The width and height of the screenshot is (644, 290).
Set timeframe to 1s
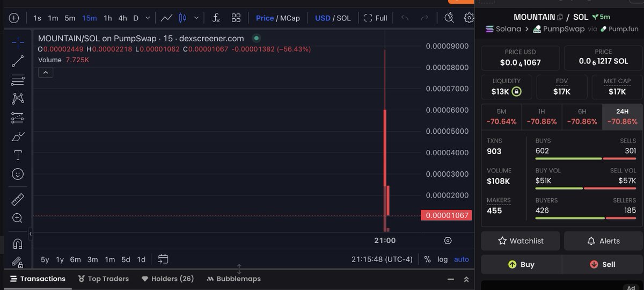click(37, 18)
